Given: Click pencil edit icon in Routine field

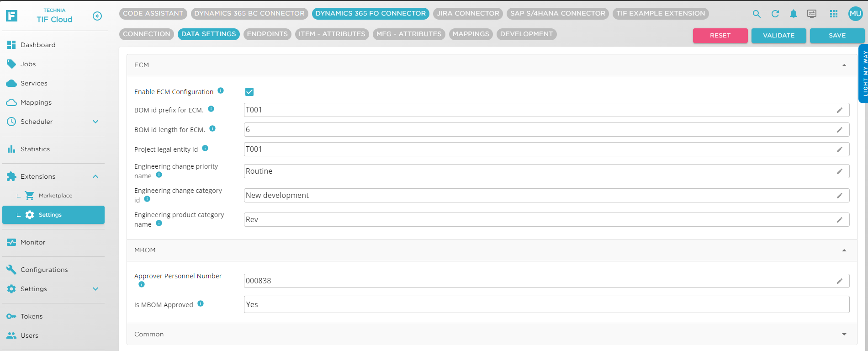Looking at the screenshot, I should 839,171.
